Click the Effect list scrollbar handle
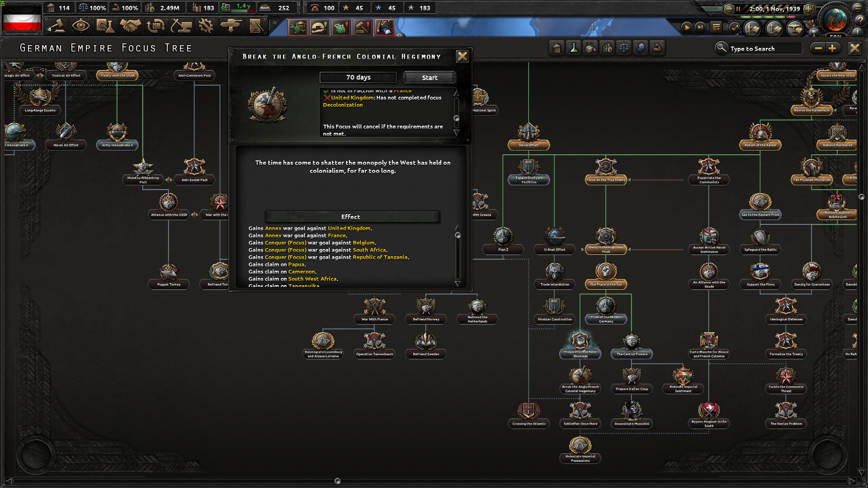 click(x=458, y=235)
